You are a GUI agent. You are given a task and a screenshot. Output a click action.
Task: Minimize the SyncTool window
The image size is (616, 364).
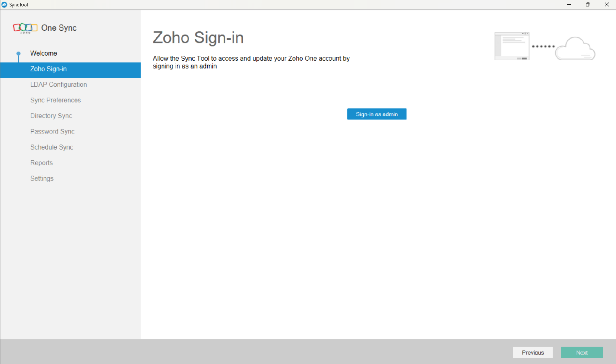click(569, 5)
